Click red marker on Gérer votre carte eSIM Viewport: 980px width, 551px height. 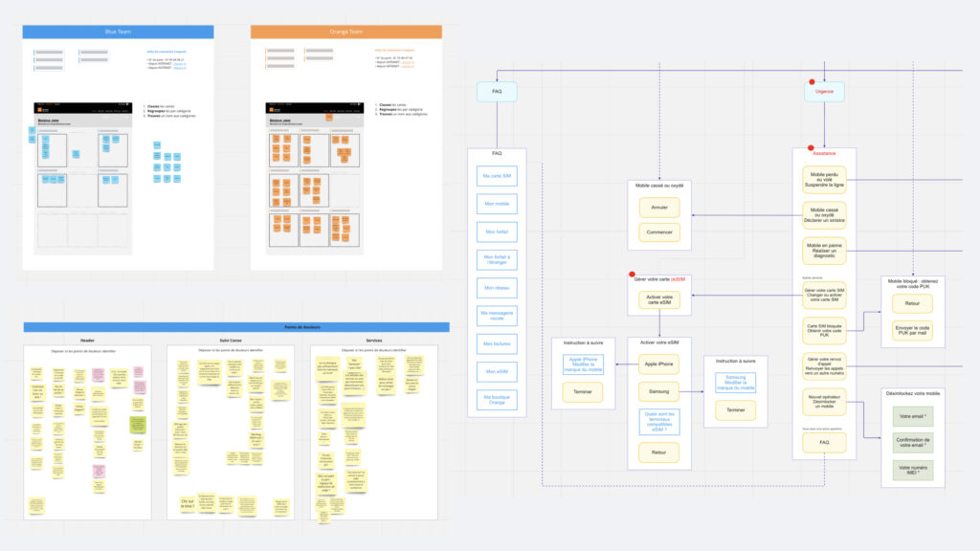(632, 275)
